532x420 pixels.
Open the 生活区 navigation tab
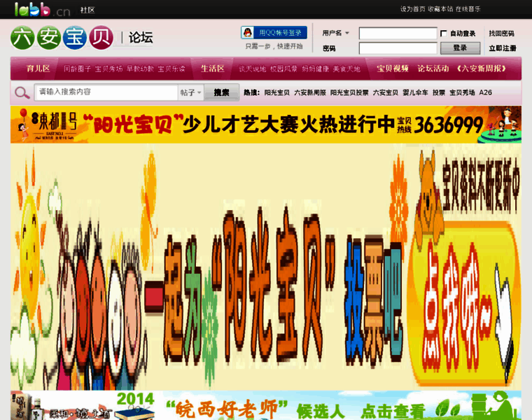coord(212,69)
